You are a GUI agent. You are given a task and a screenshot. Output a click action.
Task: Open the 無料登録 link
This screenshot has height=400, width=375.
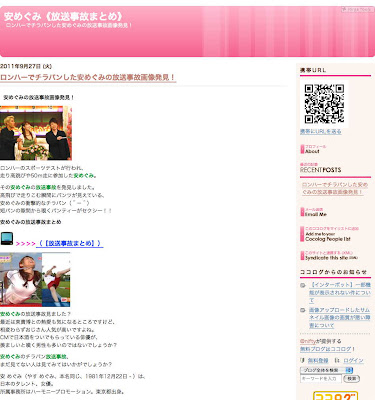click(318, 360)
